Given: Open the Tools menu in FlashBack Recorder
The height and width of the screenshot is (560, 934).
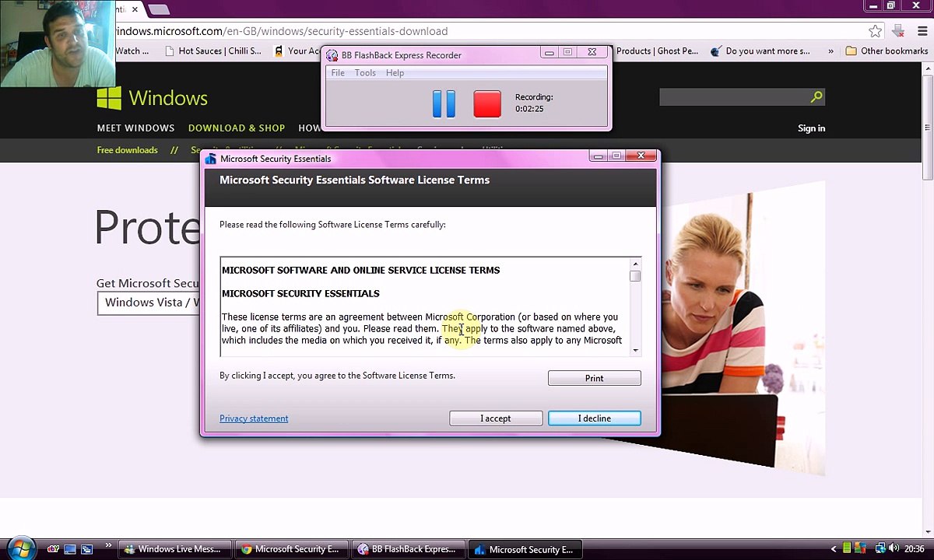Looking at the screenshot, I should 365,72.
